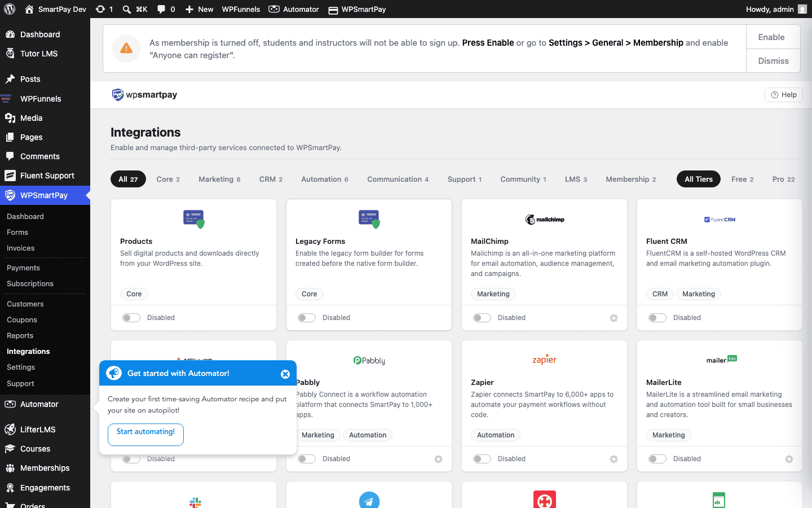Enable the MailChimp integration toggle

click(482, 318)
